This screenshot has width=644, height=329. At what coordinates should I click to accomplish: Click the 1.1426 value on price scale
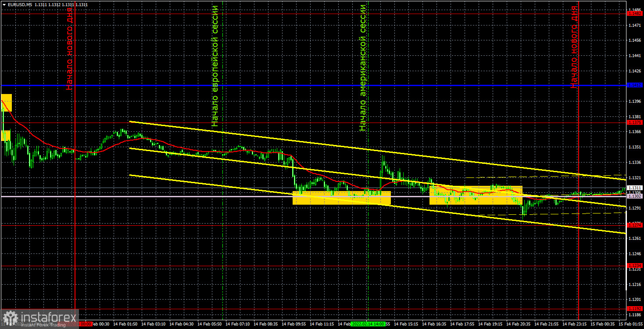tap(635, 71)
